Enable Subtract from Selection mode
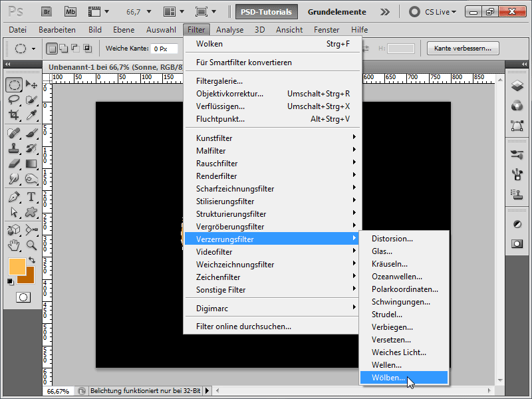This screenshot has width=532, height=399. coord(75,49)
